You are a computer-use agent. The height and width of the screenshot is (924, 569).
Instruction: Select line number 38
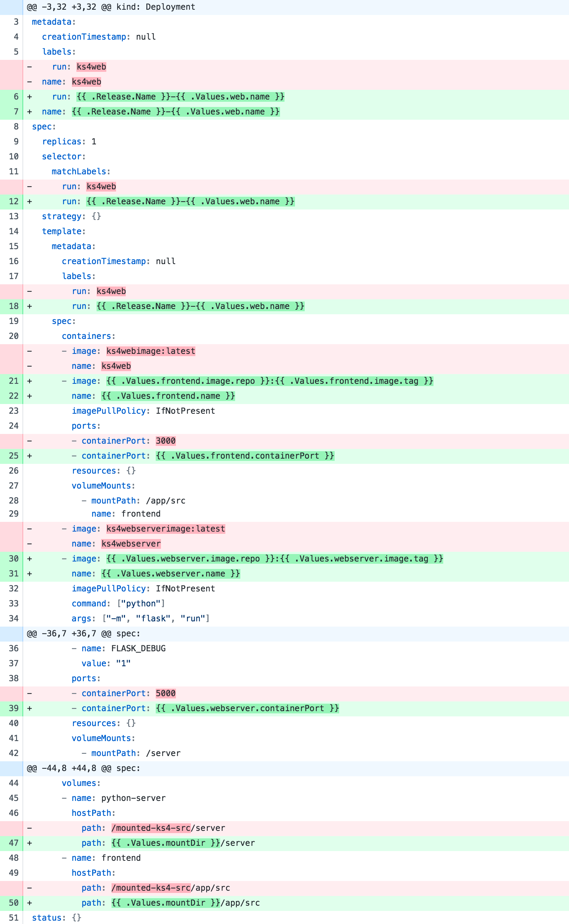[13, 679]
